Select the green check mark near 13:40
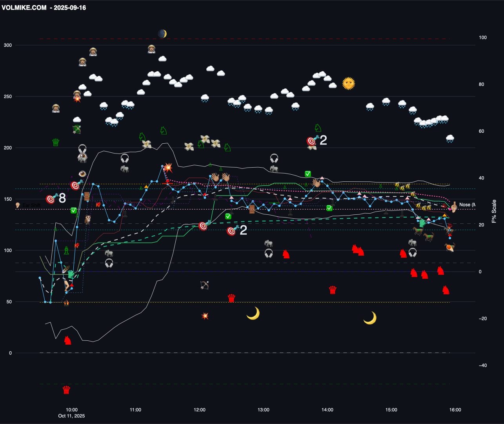This screenshot has width=504, height=424. pyautogui.click(x=308, y=174)
